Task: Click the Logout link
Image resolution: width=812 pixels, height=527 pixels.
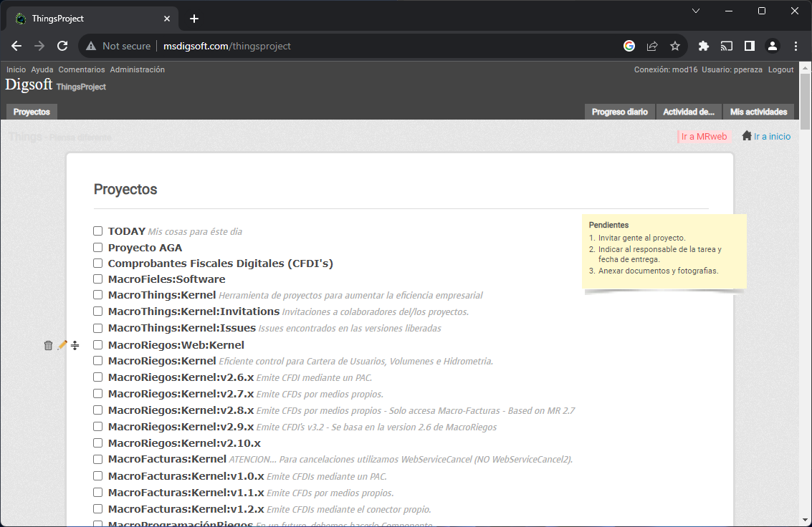Action: 780,69
